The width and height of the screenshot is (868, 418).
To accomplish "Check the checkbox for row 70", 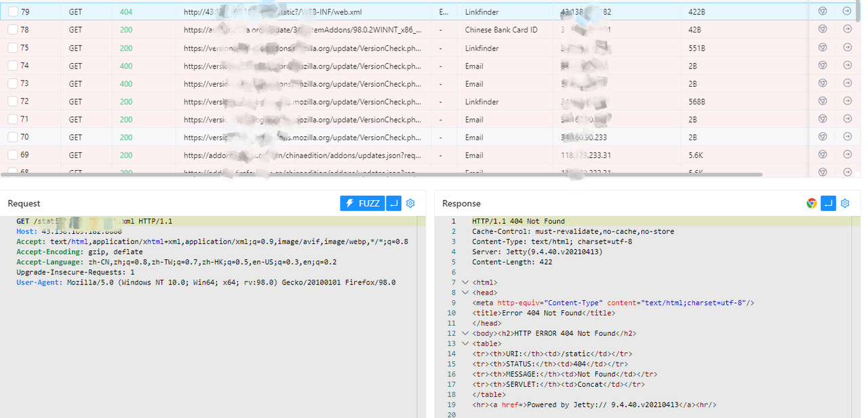I will tap(13, 137).
